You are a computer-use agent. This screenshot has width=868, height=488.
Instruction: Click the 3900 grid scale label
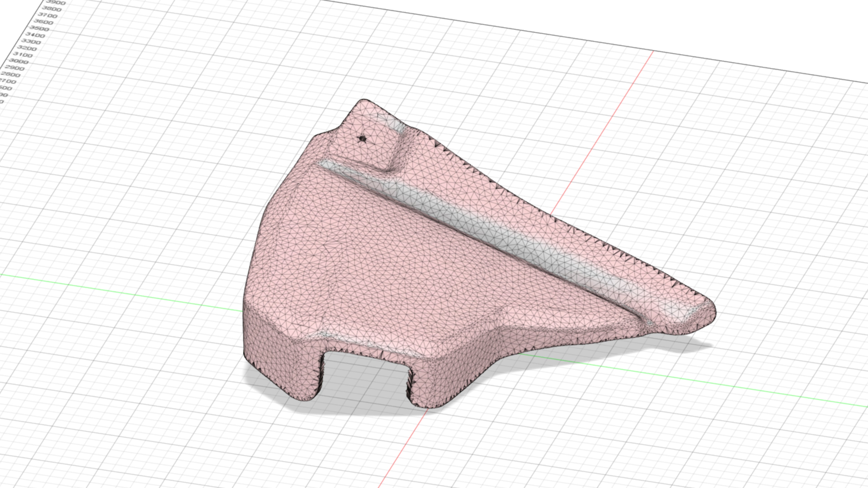pos(56,3)
